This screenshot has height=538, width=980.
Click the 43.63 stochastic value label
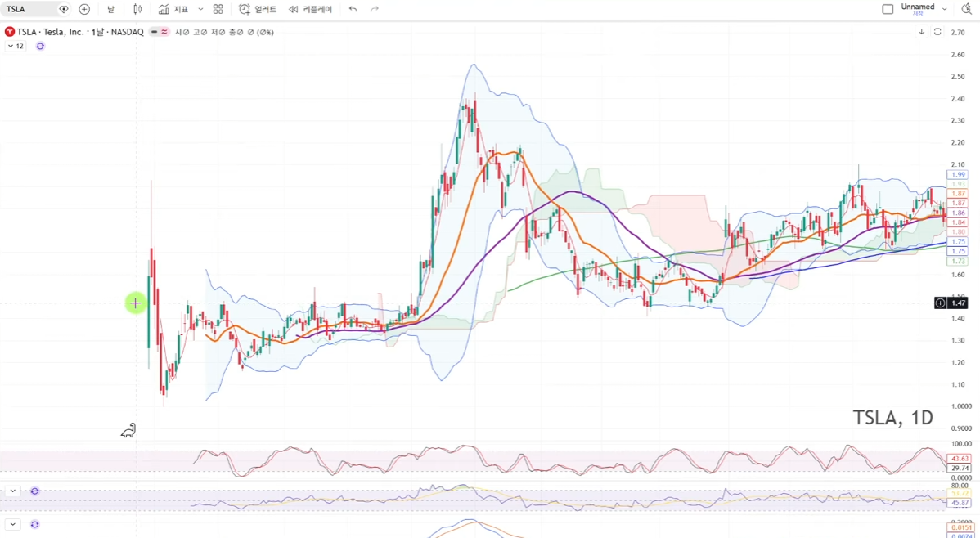coord(960,459)
